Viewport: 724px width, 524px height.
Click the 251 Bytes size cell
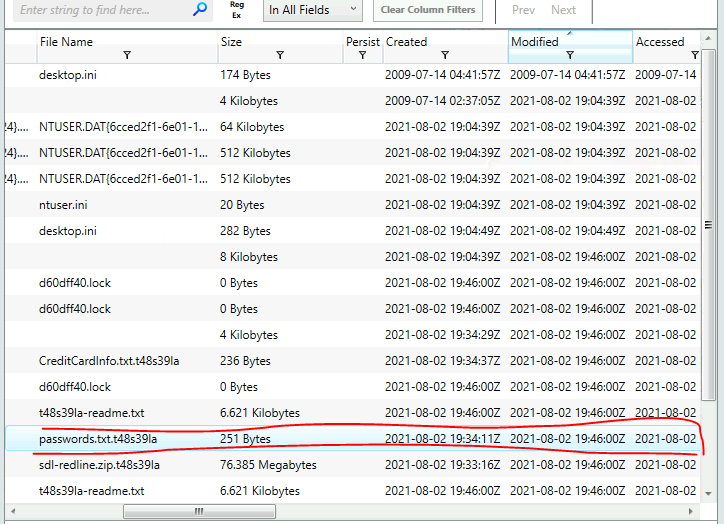(x=245, y=439)
